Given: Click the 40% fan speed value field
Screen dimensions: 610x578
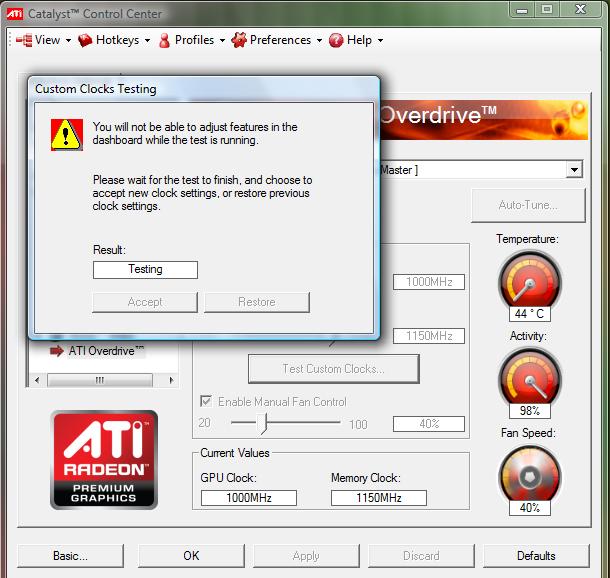Looking at the screenshot, I should (x=429, y=424).
